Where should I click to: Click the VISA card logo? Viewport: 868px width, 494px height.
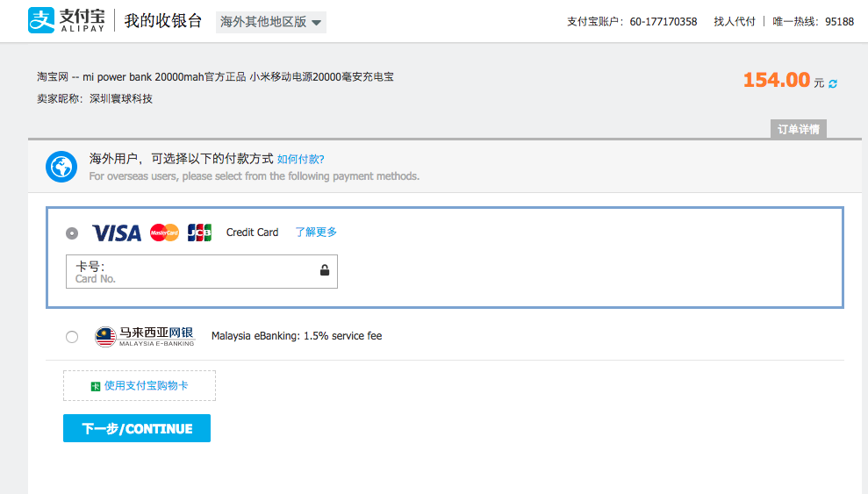(x=117, y=233)
